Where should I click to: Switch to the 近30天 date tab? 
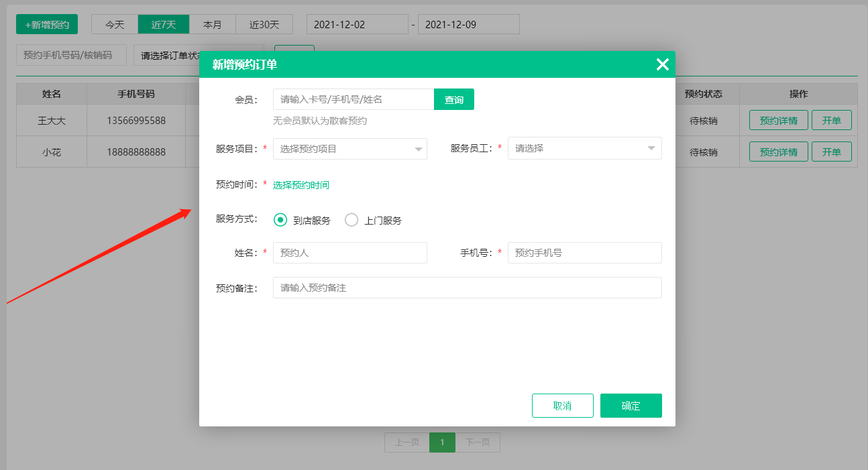pos(264,24)
